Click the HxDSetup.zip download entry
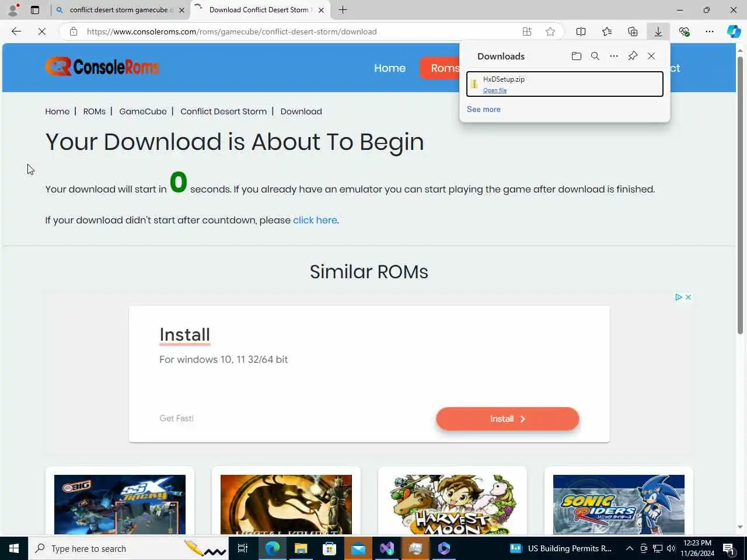747x560 pixels. tap(565, 84)
